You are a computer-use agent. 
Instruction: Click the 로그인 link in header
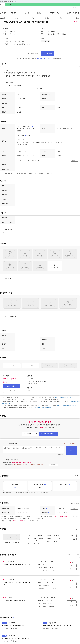75,8
